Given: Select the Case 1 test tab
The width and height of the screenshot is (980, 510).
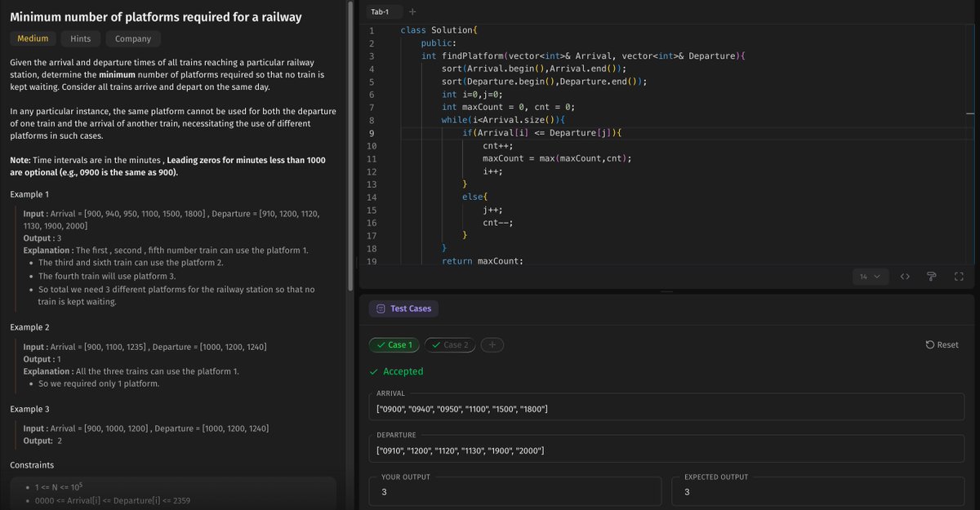Looking at the screenshot, I should [x=394, y=345].
